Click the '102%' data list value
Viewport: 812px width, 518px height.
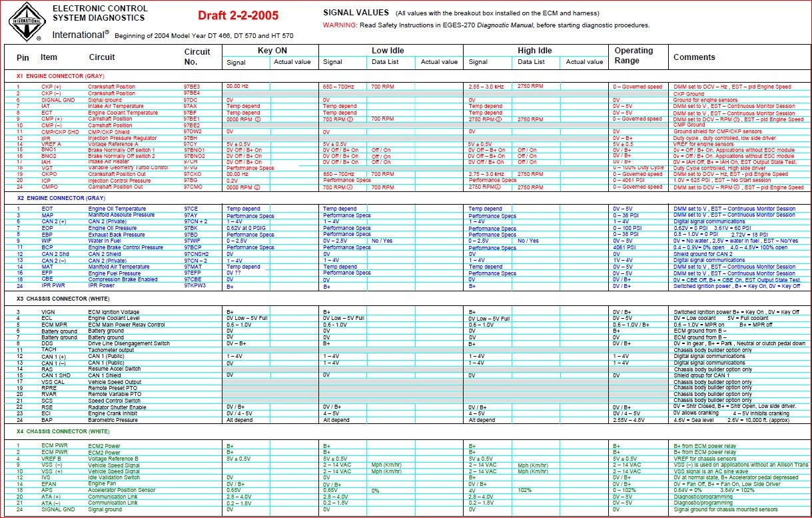(x=524, y=490)
